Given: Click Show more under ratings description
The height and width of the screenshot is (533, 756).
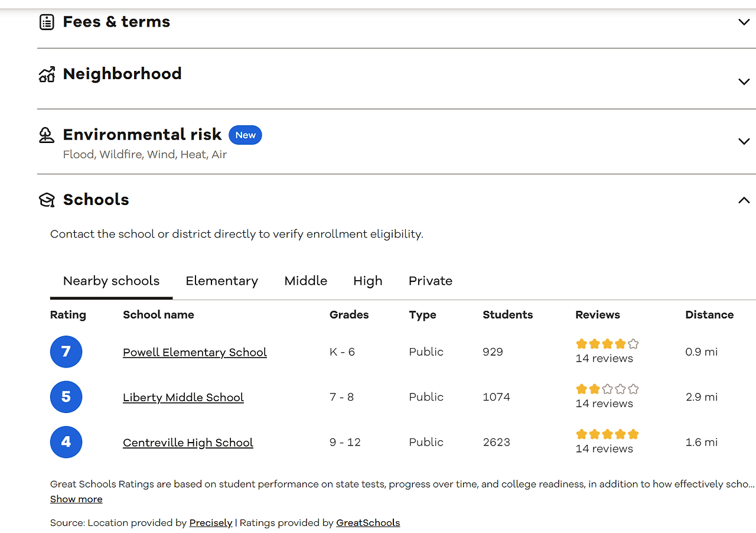Looking at the screenshot, I should pos(76,499).
